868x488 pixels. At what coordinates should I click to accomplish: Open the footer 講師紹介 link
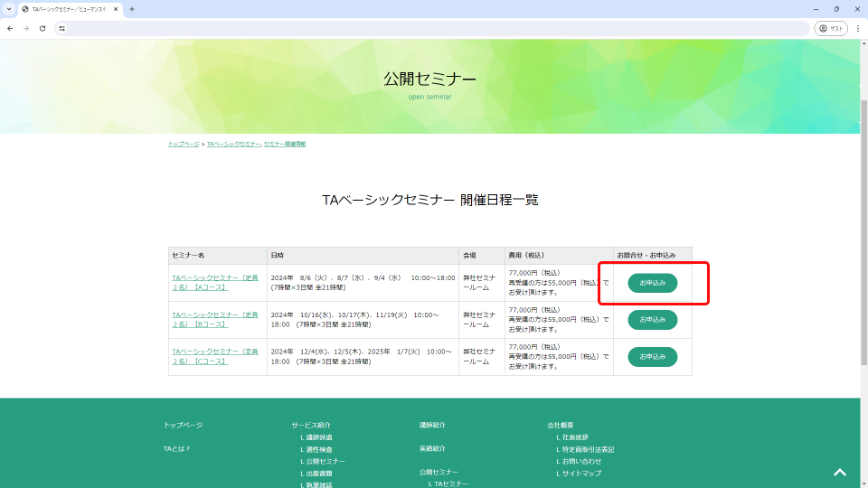point(432,425)
